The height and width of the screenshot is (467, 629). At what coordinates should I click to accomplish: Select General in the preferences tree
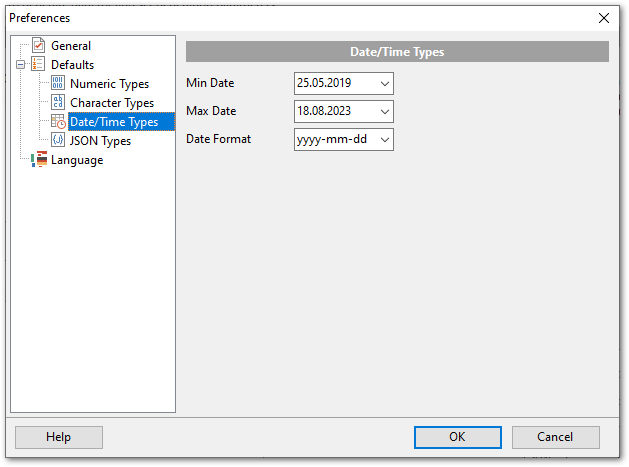coord(71,46)
